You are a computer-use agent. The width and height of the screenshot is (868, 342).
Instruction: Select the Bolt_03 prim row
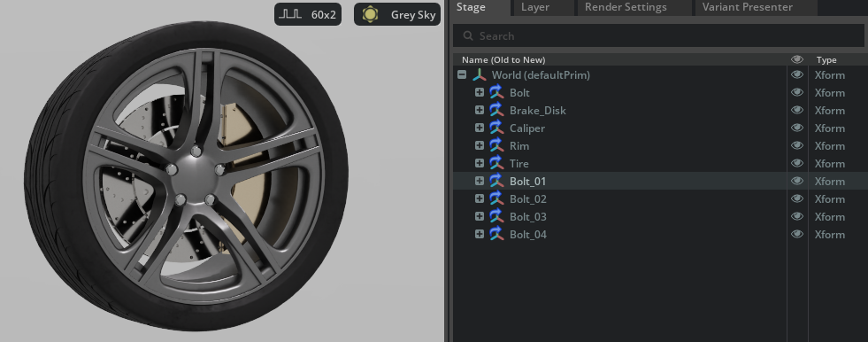[x=660, y=217]
